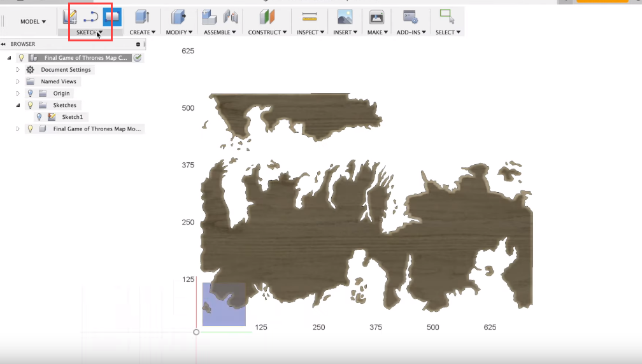Click the origin point circle on canvas
This screenshot has height=364, width=642.
(196, 332)
